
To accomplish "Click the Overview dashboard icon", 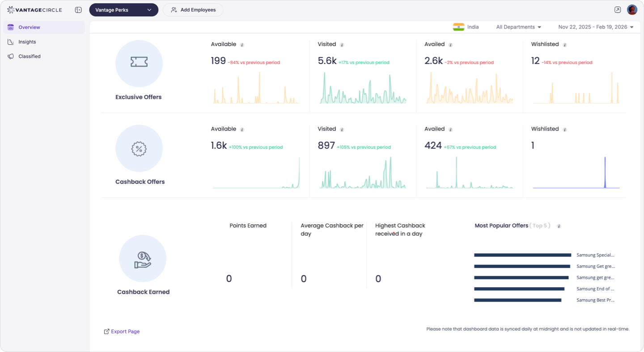I will 11,27.
